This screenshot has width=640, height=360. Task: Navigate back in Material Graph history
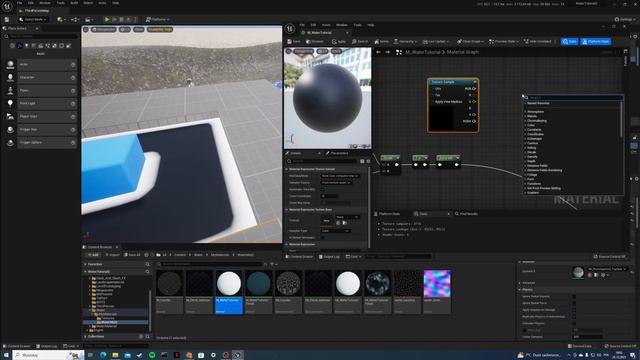click(378, 52)
